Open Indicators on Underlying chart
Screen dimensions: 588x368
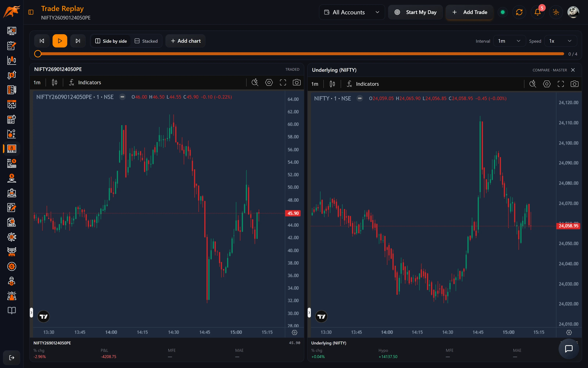[363, 84]
